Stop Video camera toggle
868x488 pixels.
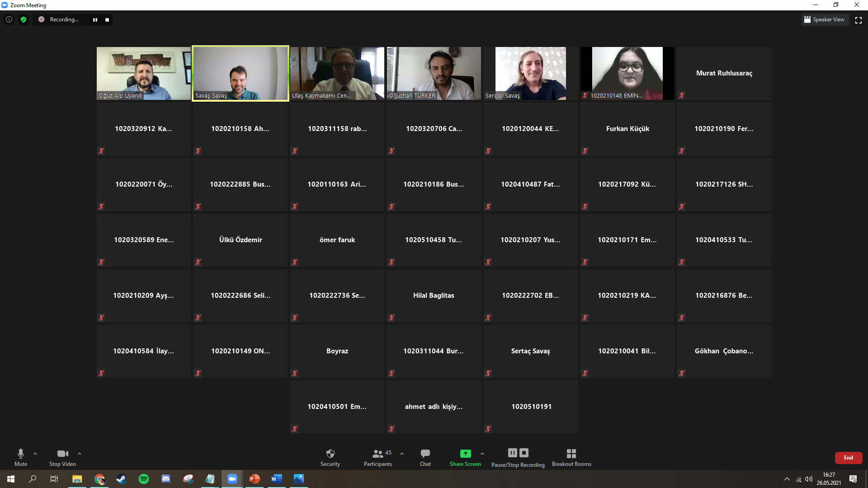62,457
